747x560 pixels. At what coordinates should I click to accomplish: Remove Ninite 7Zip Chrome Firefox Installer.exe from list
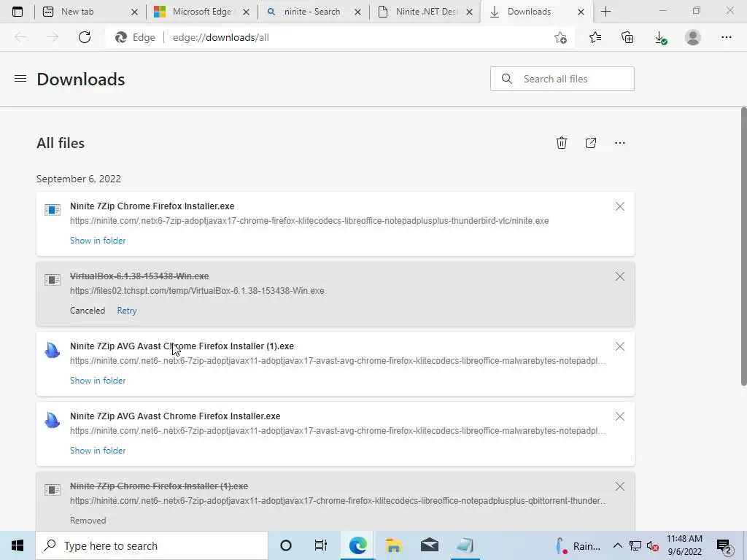[x=620, y=206]
